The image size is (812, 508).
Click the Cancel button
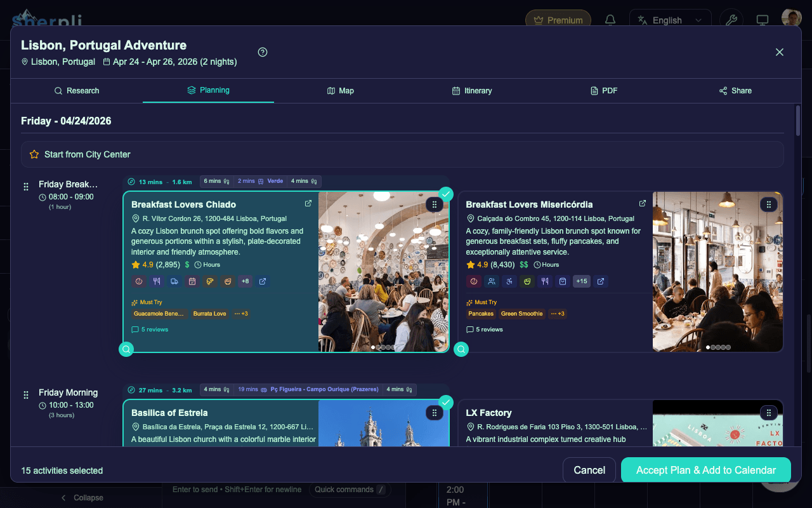coord(589,470)
